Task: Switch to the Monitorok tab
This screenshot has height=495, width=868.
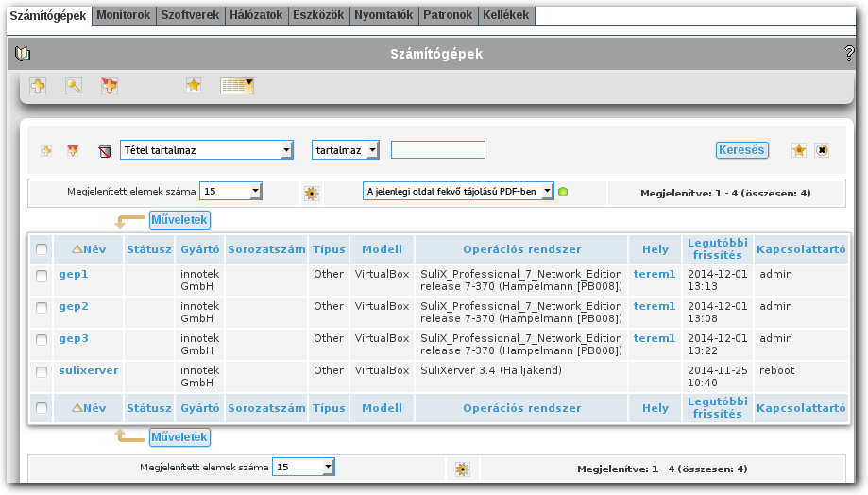Action: 124,15
